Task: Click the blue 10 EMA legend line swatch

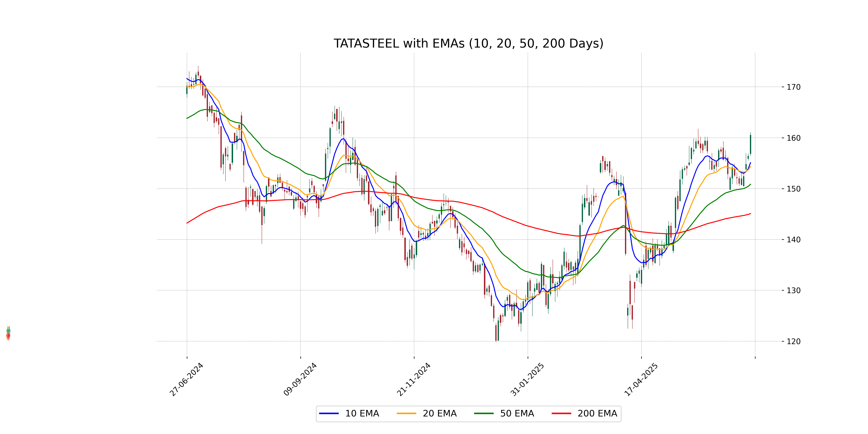Action: click(x=329, y=413)
